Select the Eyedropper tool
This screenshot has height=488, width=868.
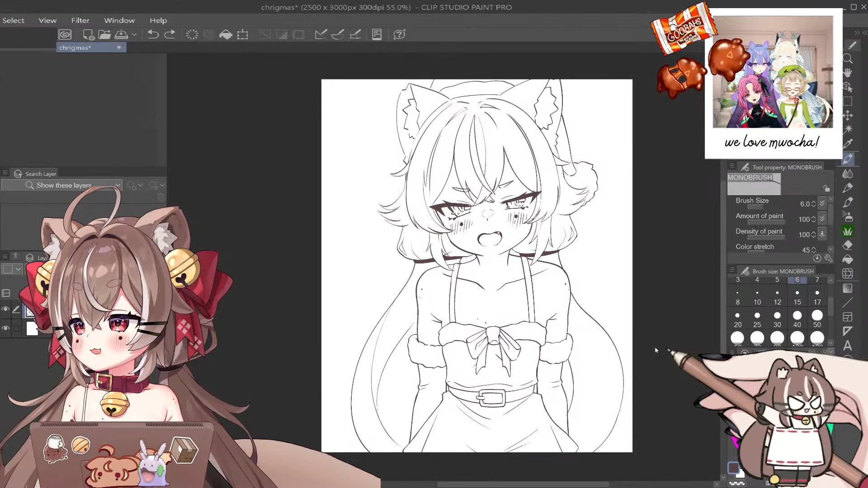click(848, 144)
